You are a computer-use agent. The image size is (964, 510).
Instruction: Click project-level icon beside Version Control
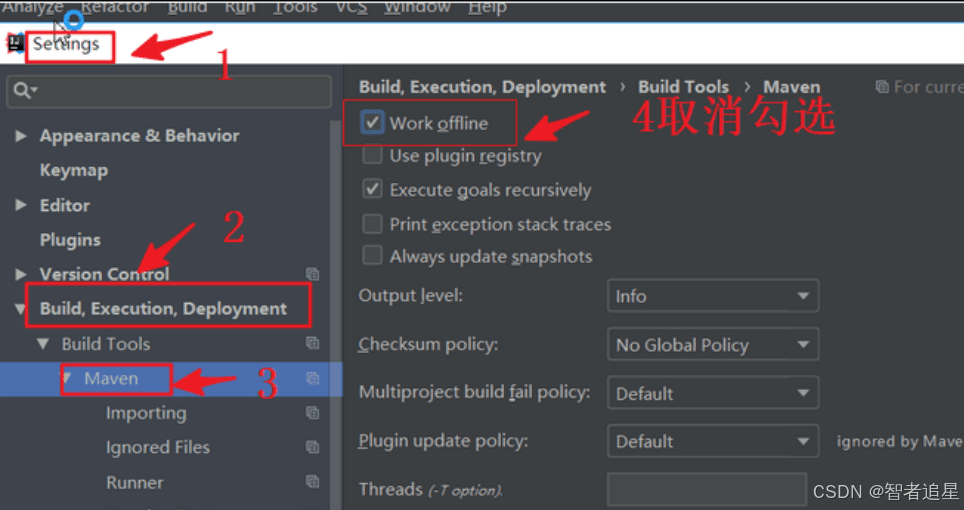click(312, 273)
